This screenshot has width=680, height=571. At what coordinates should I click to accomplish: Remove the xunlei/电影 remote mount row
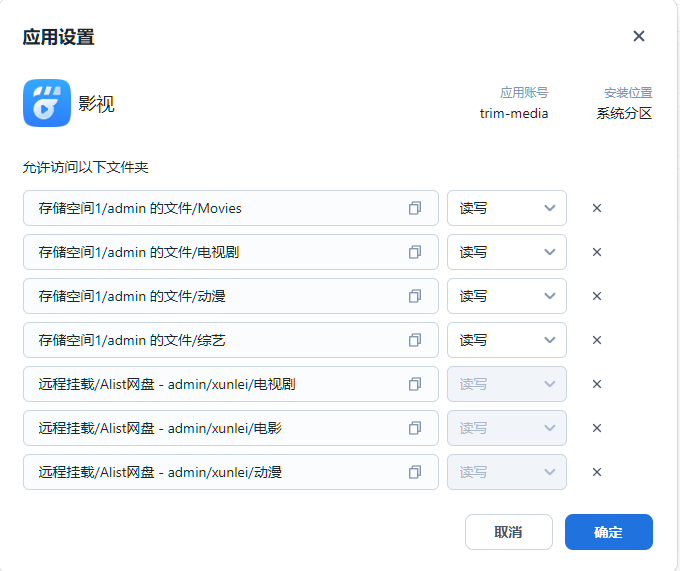(x=597, y=428)
